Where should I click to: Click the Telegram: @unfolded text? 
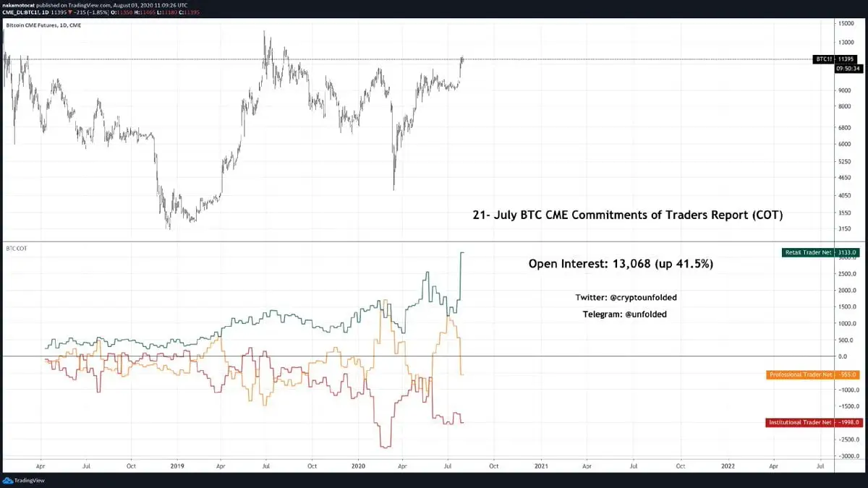(624, 314)
